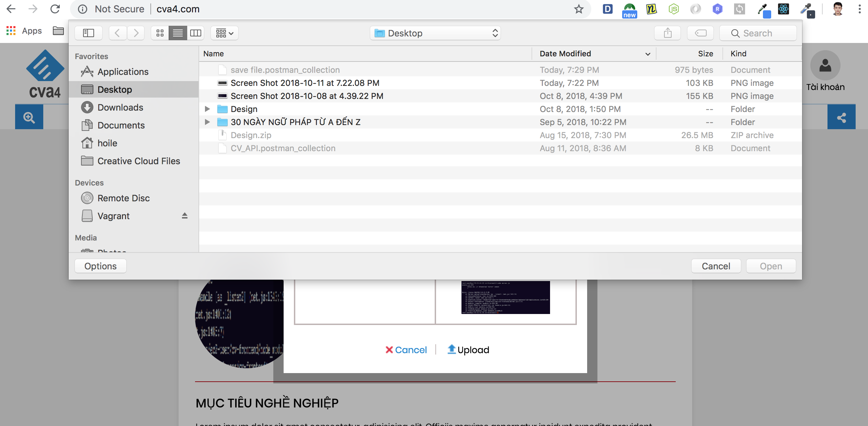
Task: Bookmark page with the star icon
Action: coord(579,9)
